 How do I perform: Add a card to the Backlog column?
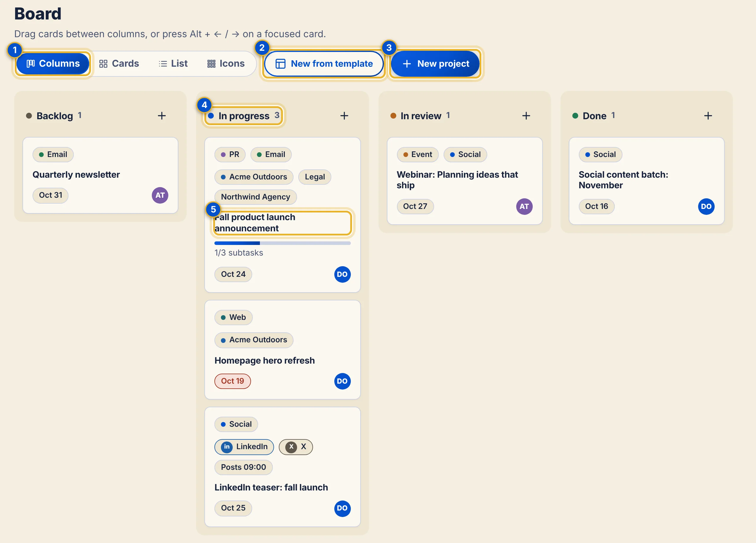point(162,116)
